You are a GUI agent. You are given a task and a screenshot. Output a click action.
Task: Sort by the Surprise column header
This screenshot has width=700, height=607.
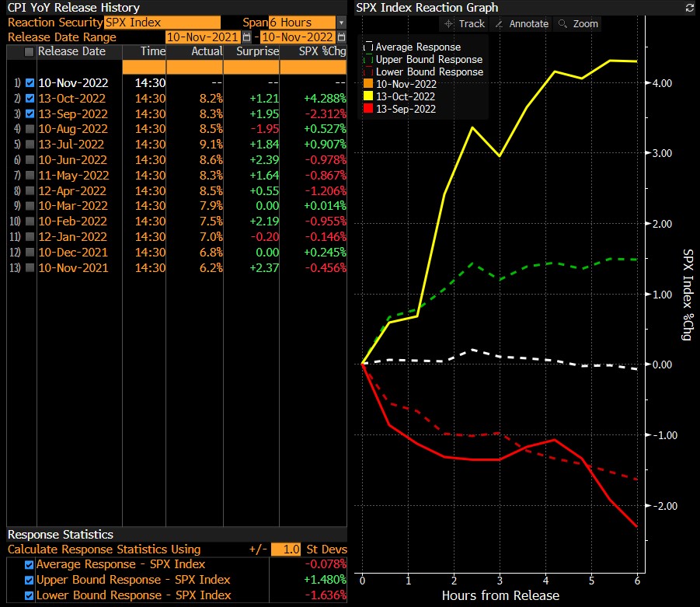click(x=259, y=52)
